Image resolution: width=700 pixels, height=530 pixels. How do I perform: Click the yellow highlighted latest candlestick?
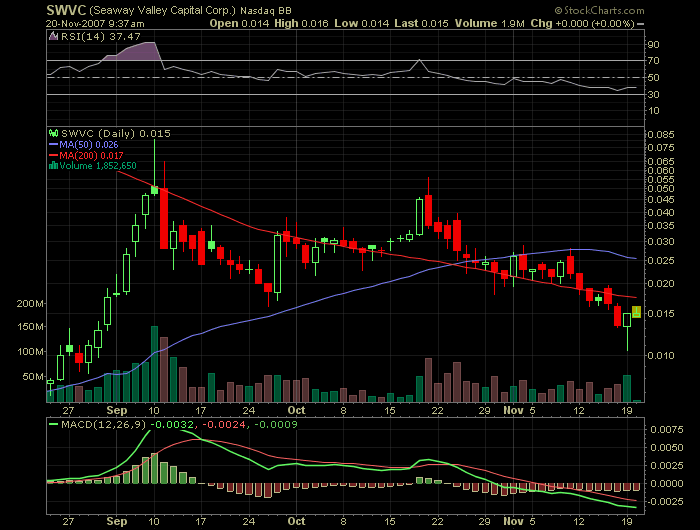[637, 312]
